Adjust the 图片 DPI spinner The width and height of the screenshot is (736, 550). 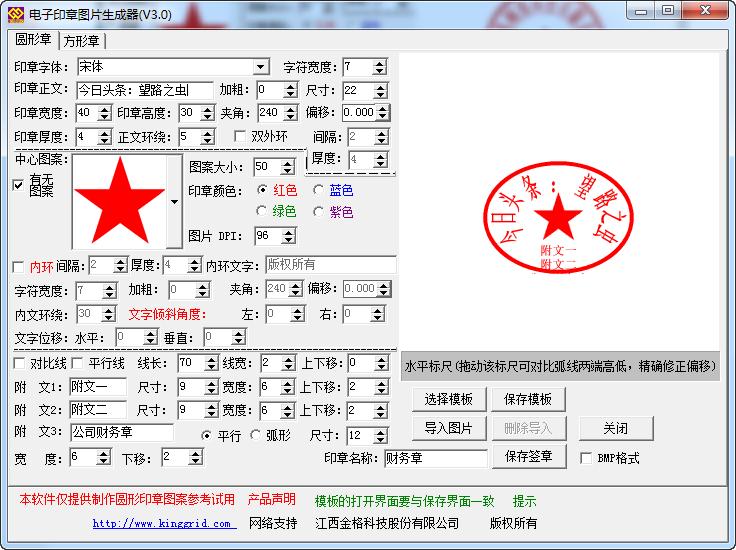pos(288,236)
